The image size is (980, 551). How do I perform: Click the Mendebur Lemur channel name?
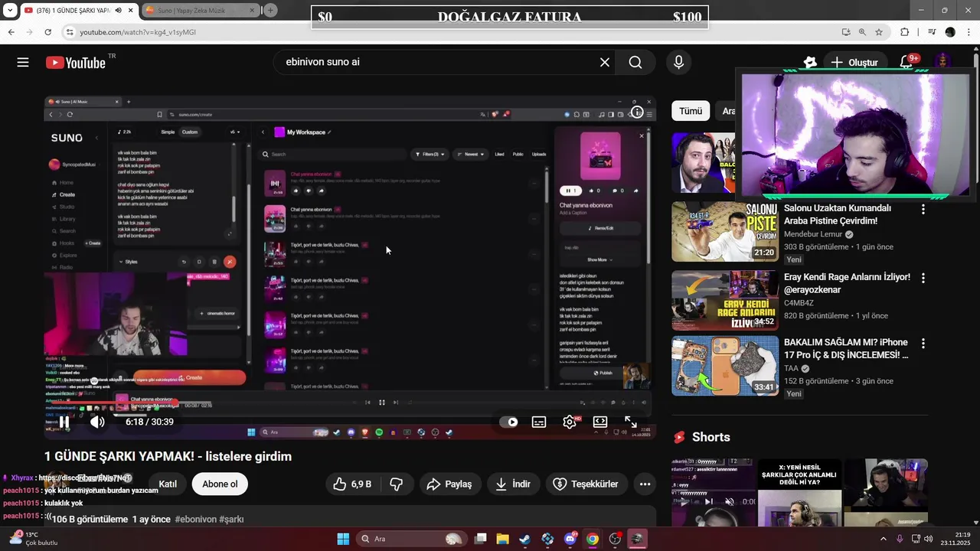[x=812, y=234]
